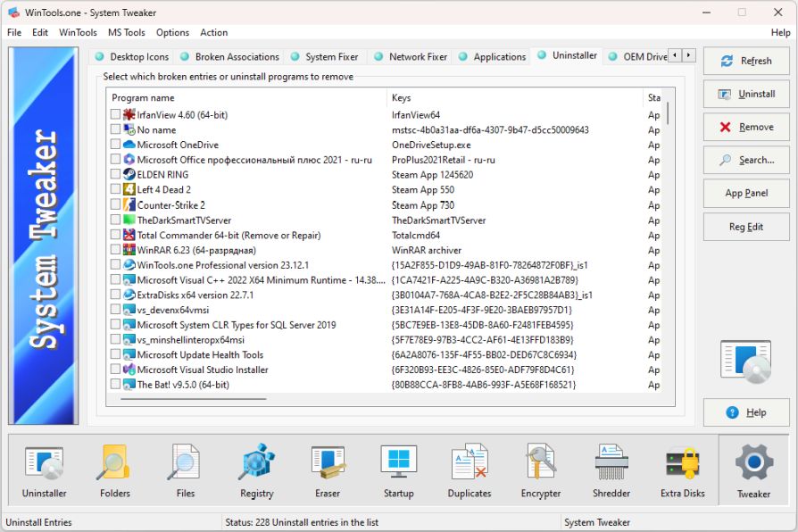This screenshot has width=798, height=532.
Task: Open the Shredder tool
Action: click(611, 471)
